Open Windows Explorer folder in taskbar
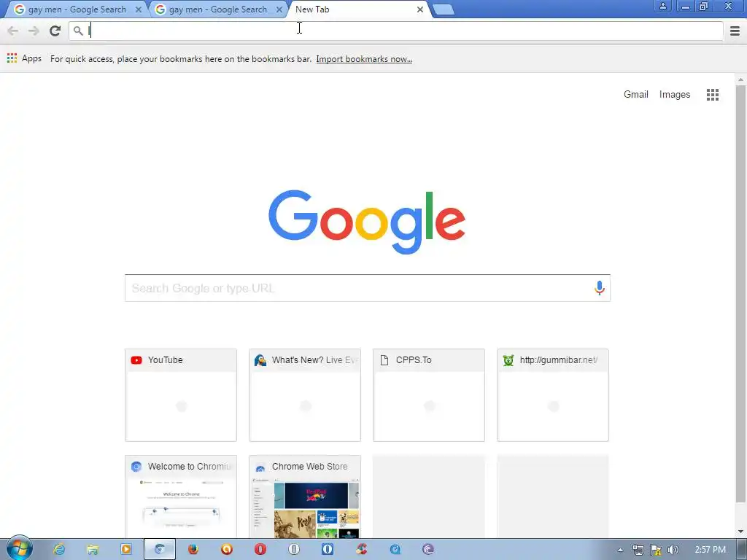747x560 pixels. (93, 549)
